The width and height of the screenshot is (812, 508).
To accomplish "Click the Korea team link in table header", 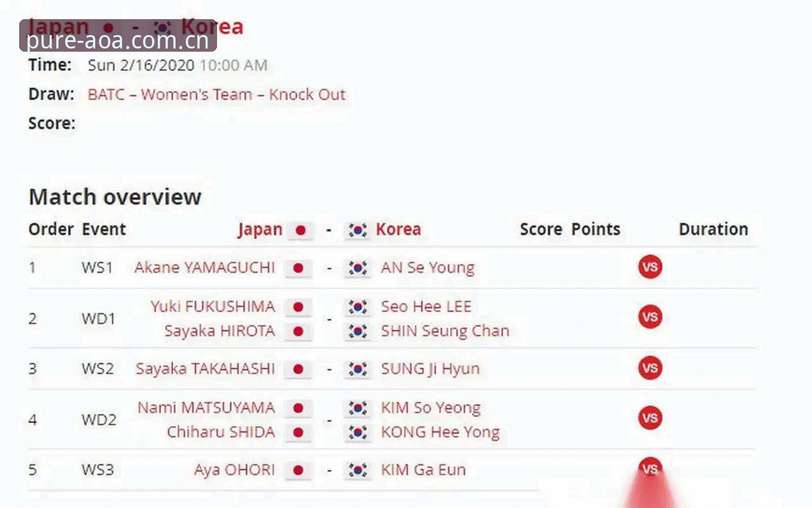I will pos(398,229).
